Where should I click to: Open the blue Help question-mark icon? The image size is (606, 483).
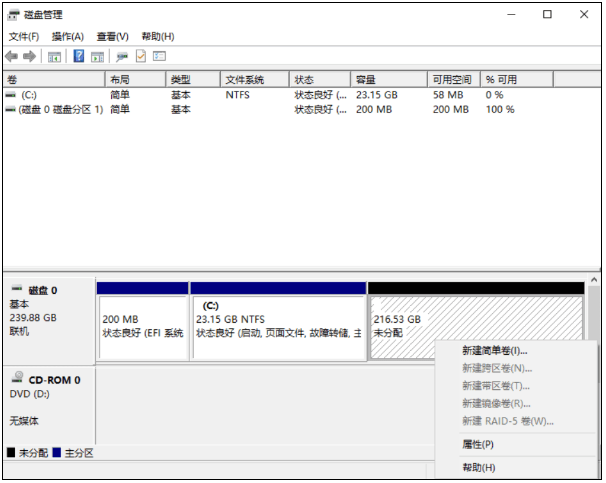(x=79, y=56)
